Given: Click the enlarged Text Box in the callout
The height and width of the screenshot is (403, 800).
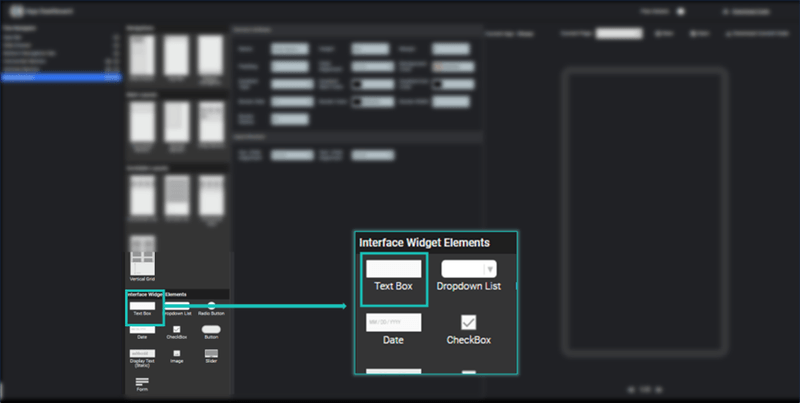Looking at the screenshot, I should (x=393, y=268).
